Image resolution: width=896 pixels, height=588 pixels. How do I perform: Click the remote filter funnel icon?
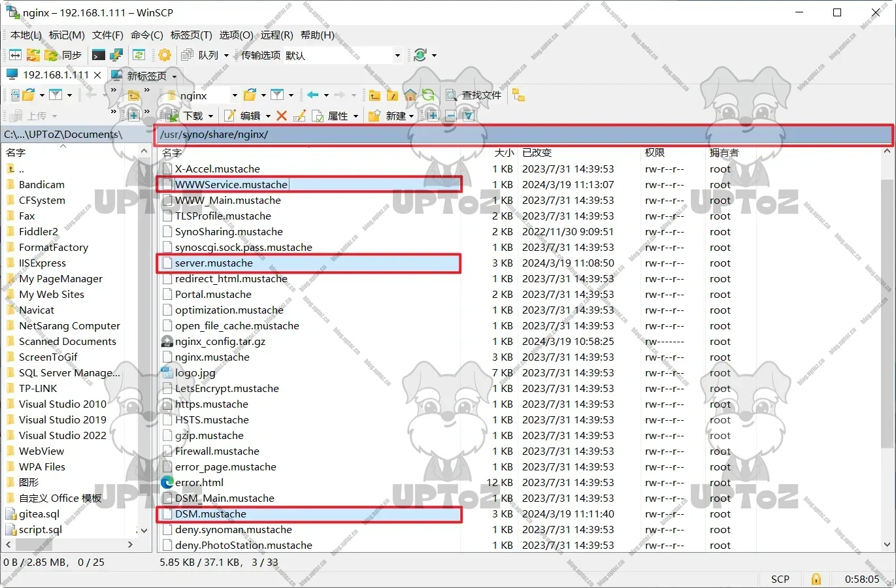(278, 95)
